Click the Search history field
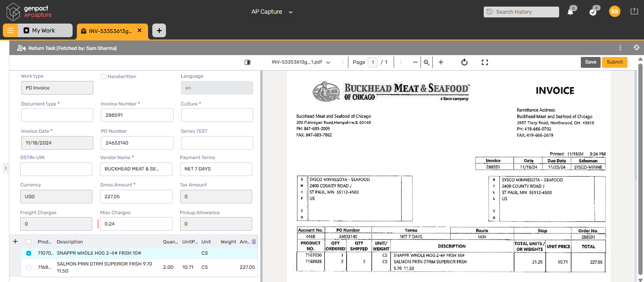 [521, 12]
